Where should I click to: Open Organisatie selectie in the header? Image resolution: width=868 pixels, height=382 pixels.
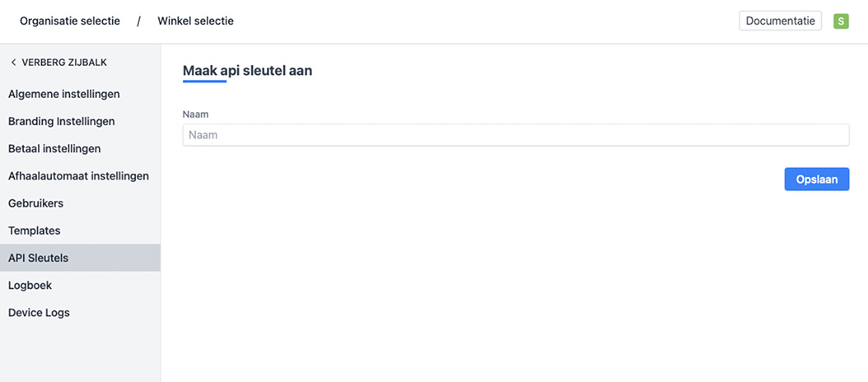point(70,21)
